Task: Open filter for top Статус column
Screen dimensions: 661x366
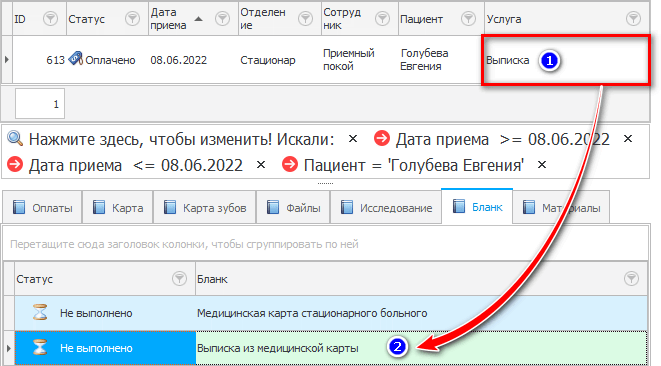Action: [x=132, y=19]
